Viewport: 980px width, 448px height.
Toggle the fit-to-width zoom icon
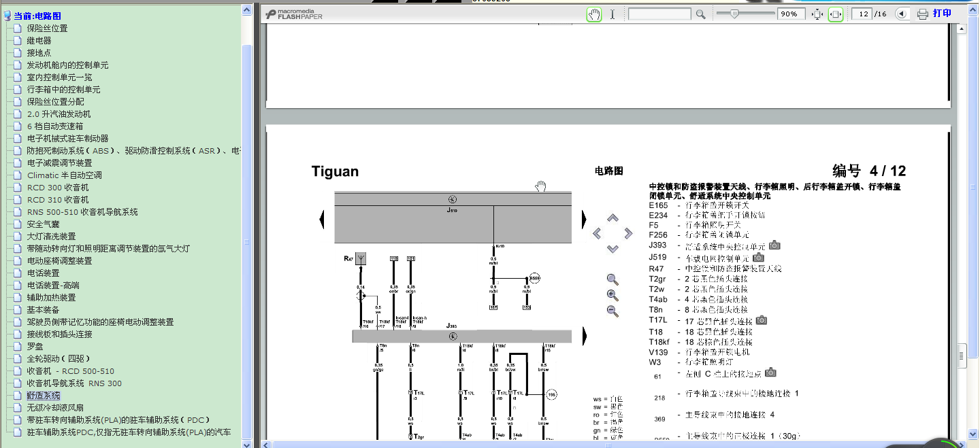click(x=836, y=14)
